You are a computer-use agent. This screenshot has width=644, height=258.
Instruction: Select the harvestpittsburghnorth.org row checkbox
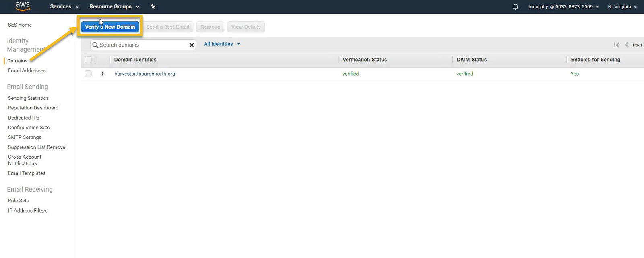click(x=88, y=74)
